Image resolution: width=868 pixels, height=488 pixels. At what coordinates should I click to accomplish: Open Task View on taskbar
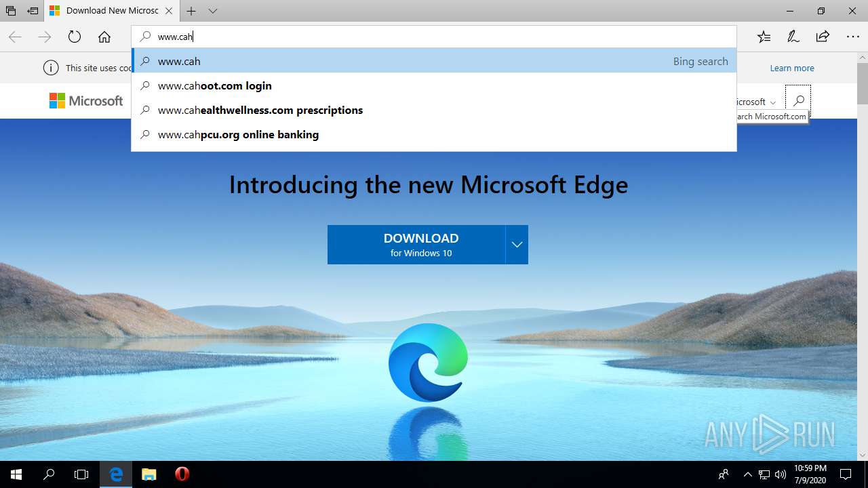(x=81, y=474)
